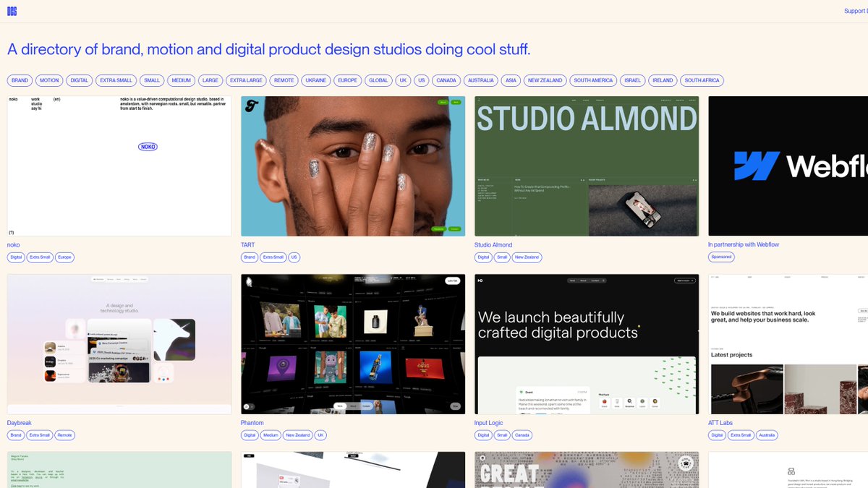Click the Extra Small tag under ATT Labs
The image size is (868, 488).
pos(741,435)
